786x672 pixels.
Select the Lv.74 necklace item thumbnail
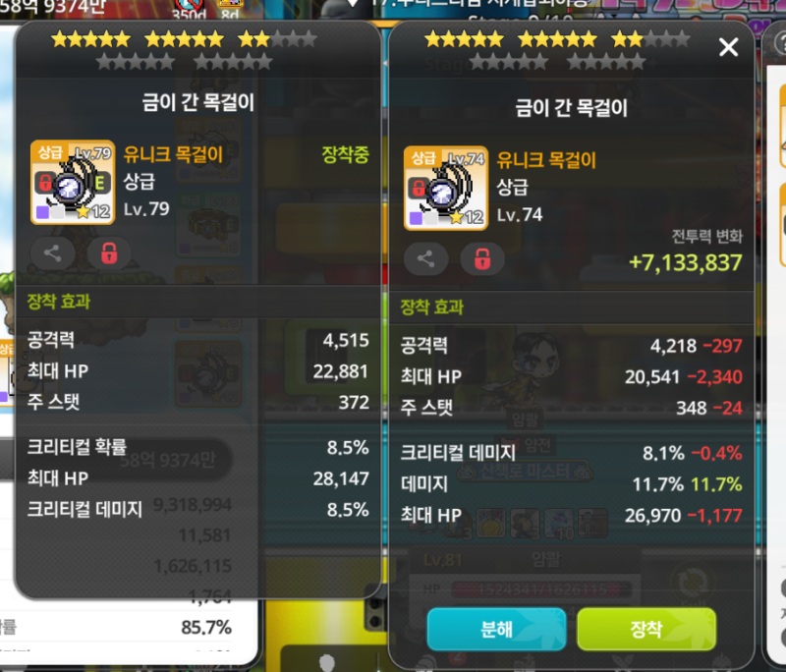[446, 188]
